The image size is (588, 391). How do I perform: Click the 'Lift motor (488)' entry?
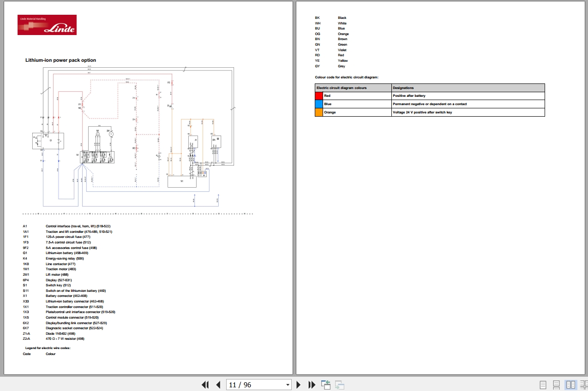coord(58,275)
